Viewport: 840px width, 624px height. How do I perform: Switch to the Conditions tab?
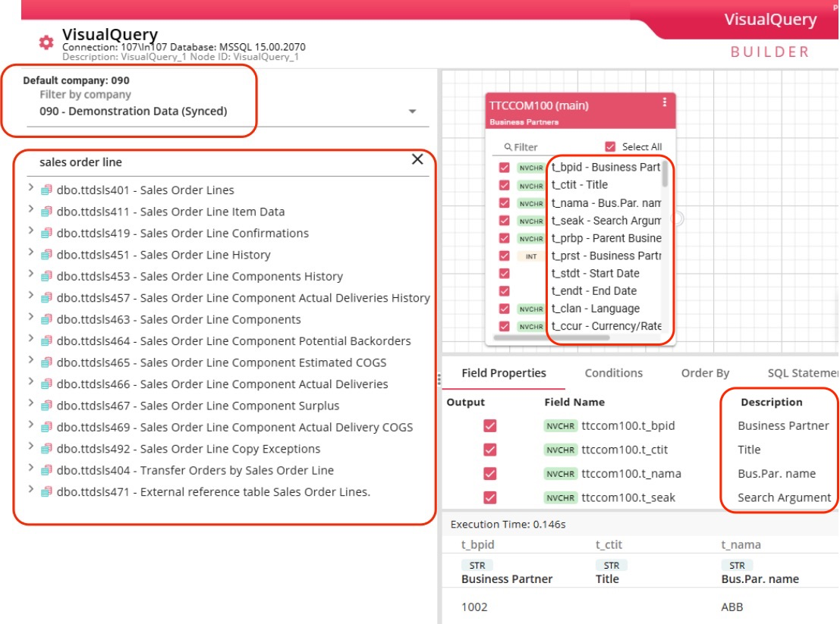pyautogui.click(x=613, y=374)
